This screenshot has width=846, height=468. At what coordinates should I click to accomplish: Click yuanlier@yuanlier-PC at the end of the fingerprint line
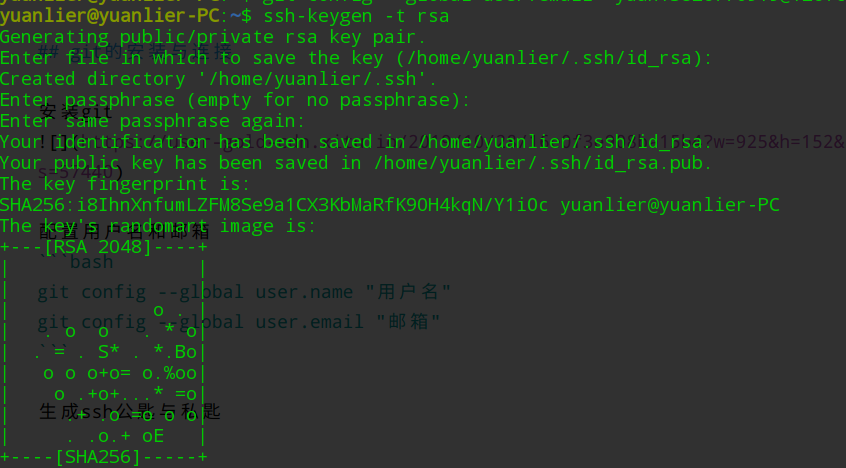[670, 205]
